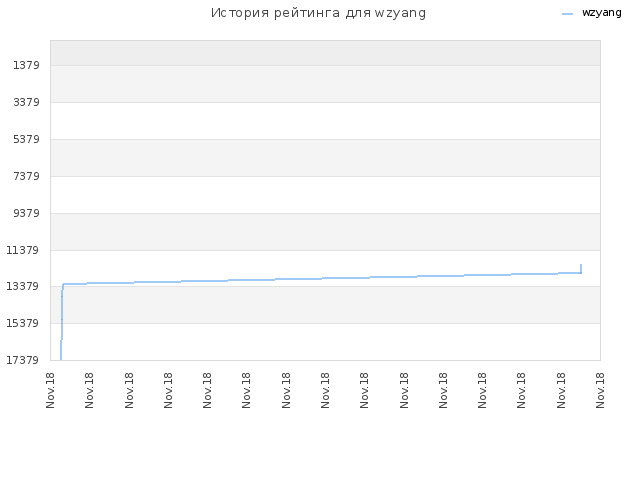The width and height of the screenshot is (640, 480).
Task: Click the 11379 y-axis tick label
Action: pyautogui.click(x=22, y=250)
